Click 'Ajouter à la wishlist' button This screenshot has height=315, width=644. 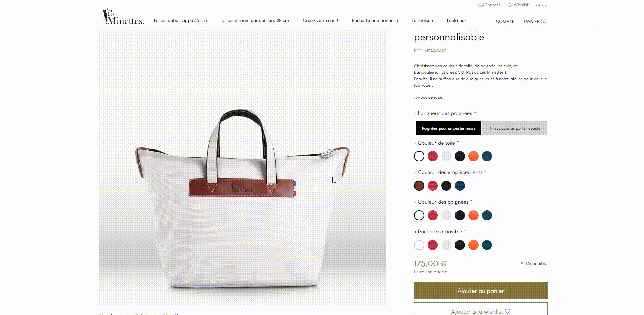coord(481,309)
